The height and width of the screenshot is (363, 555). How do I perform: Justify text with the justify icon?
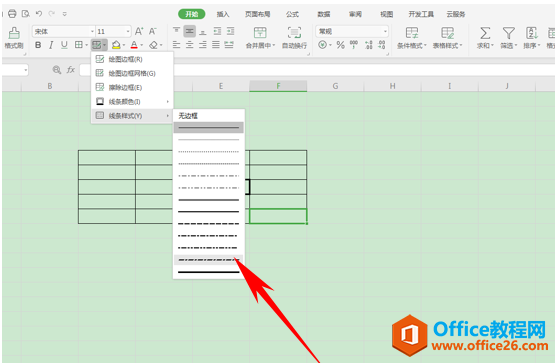[x=216, y=45]
